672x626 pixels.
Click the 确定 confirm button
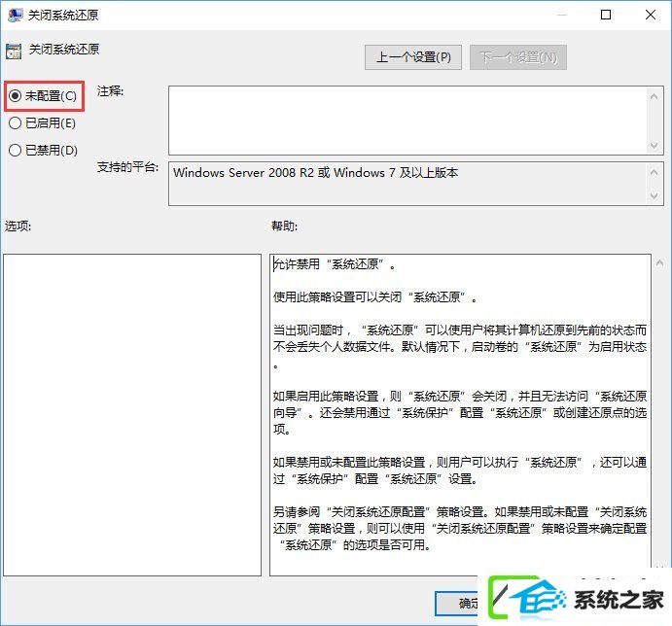457,604
